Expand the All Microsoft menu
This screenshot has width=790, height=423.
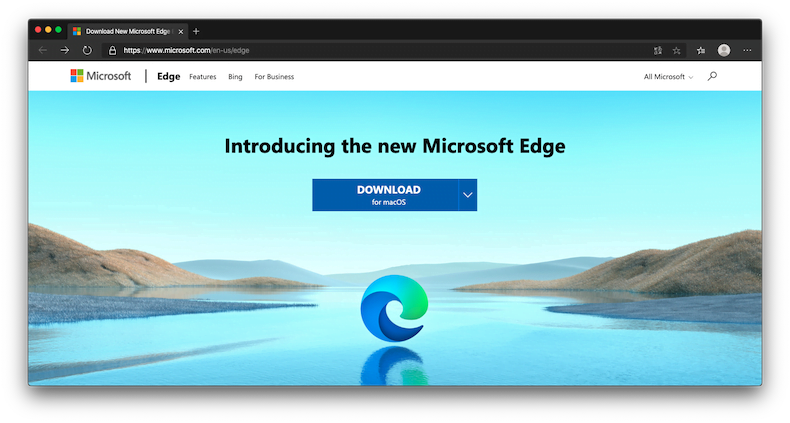click(x=669, y=77)
